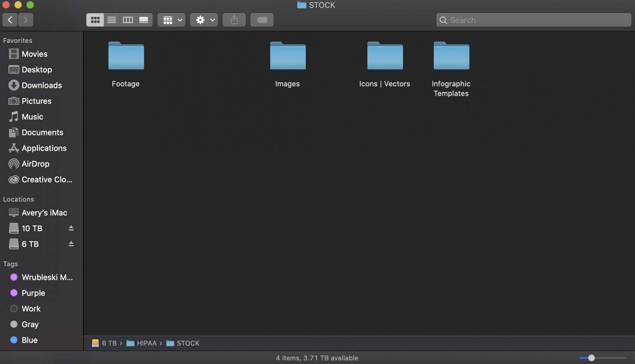
Task: Eject the 10 TB drive
Action: pos(71,228)
